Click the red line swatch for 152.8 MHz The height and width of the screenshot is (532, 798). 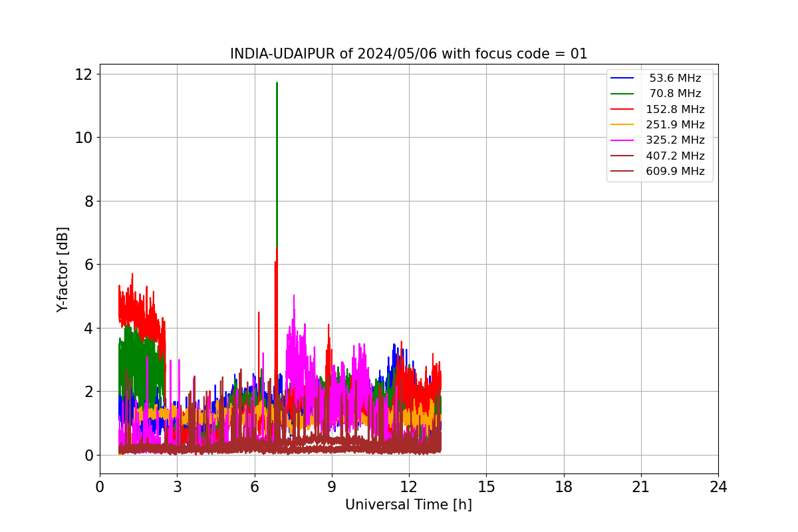coord(622,109)
